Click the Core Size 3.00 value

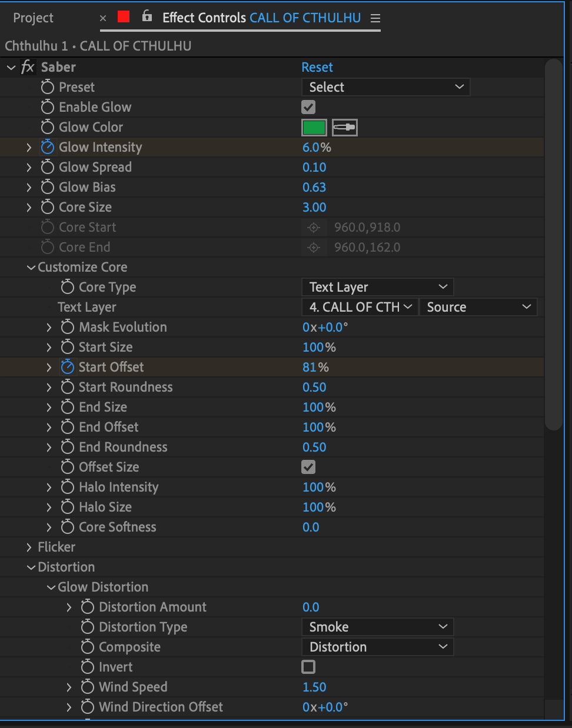[314, 207]
